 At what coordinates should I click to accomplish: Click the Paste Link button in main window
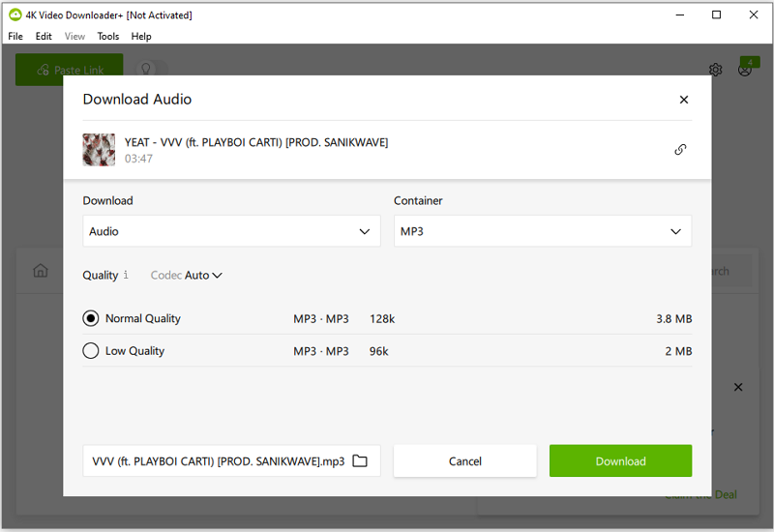[x=69, y=70]
